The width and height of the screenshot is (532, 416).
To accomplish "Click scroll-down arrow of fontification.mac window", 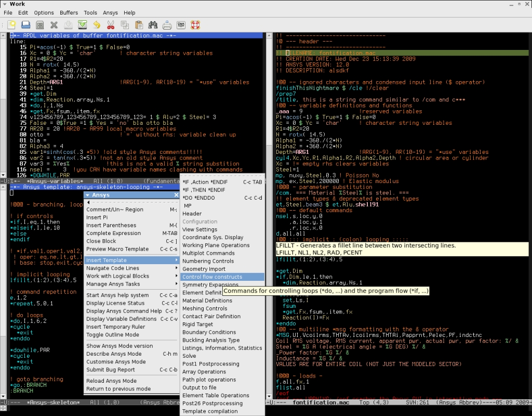I will click(269, 396).
